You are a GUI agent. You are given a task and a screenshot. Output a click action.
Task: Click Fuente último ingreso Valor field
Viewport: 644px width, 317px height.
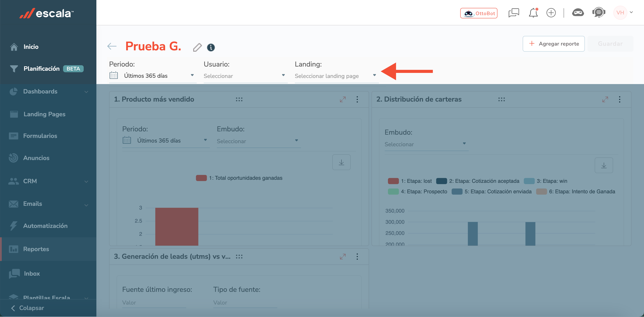click(154, 303)
